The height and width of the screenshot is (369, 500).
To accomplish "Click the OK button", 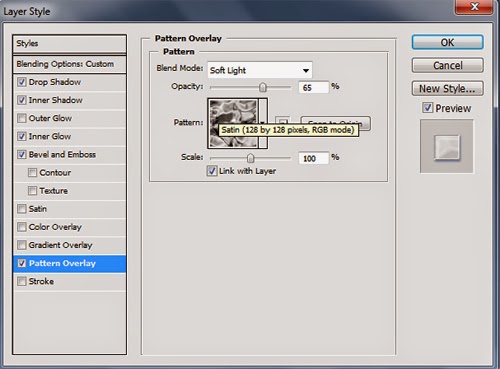I will click(447, 42).
